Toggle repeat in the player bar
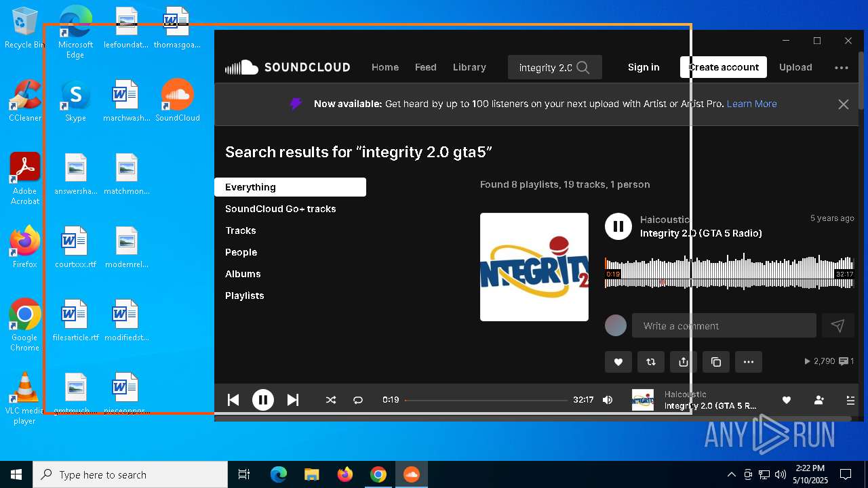This screenshot has width=868, height=488. coord(358,400)
